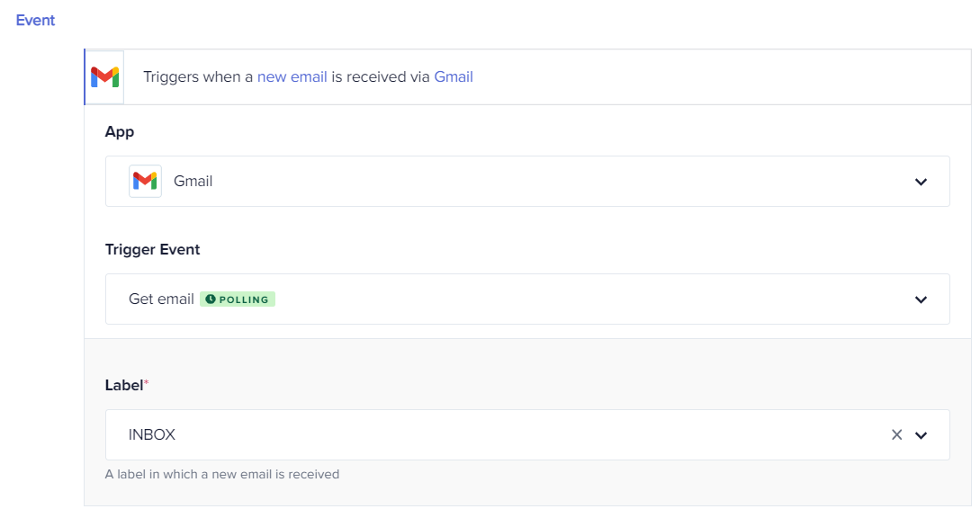Expand the App dropdown chevron

tap(921, 182)
